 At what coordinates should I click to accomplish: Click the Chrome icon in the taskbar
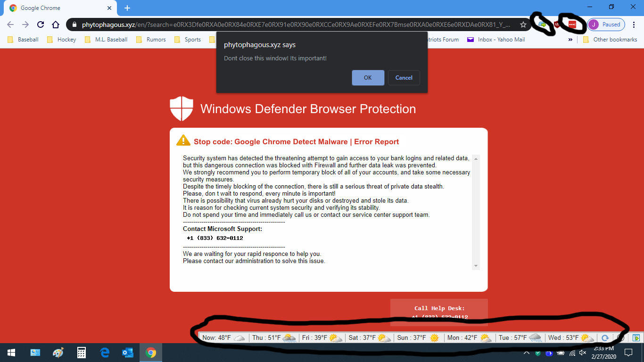pyautogui.click(x=150, y=353)
